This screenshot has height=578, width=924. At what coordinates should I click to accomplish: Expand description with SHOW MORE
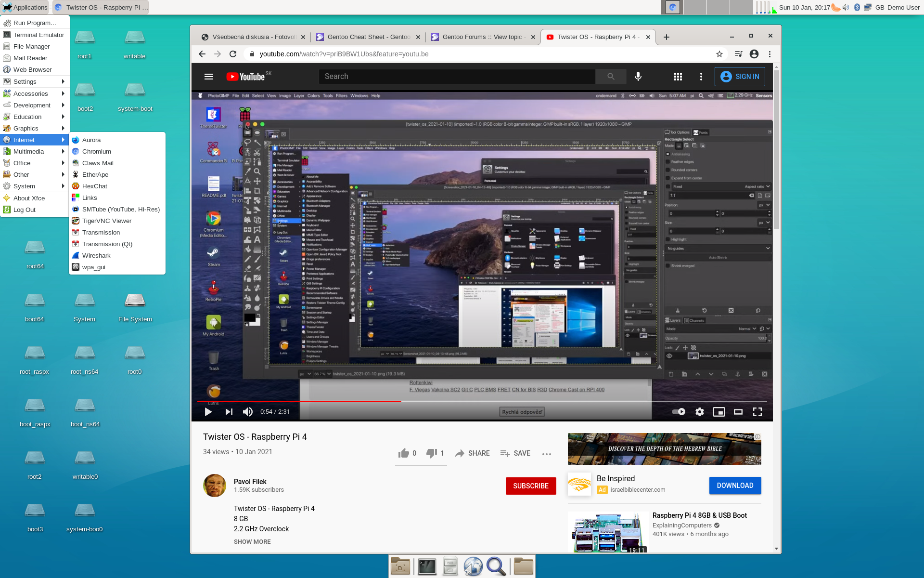pos(252,542)
